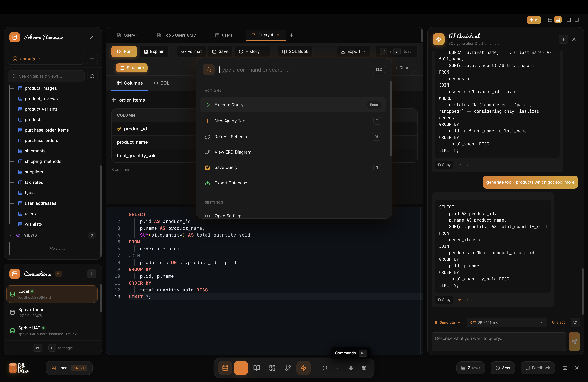Select the ERD diagram view in bottom toolbar

click(288, 368)
